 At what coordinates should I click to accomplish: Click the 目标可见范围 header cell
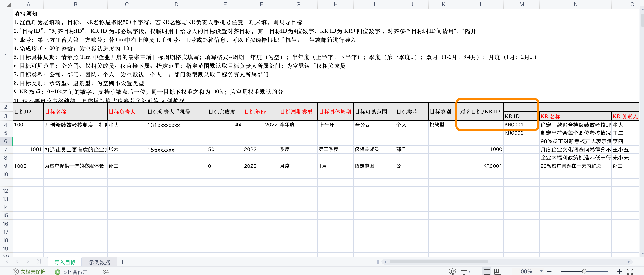374,112
